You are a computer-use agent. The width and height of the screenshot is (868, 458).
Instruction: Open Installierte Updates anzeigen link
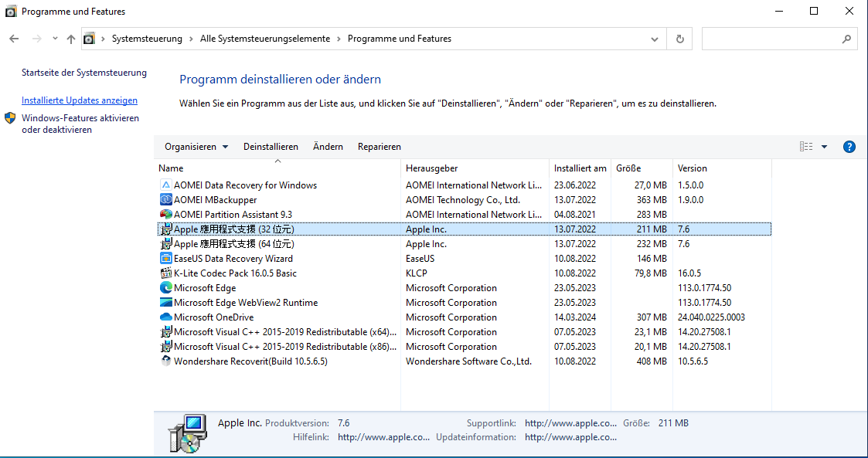80,100
